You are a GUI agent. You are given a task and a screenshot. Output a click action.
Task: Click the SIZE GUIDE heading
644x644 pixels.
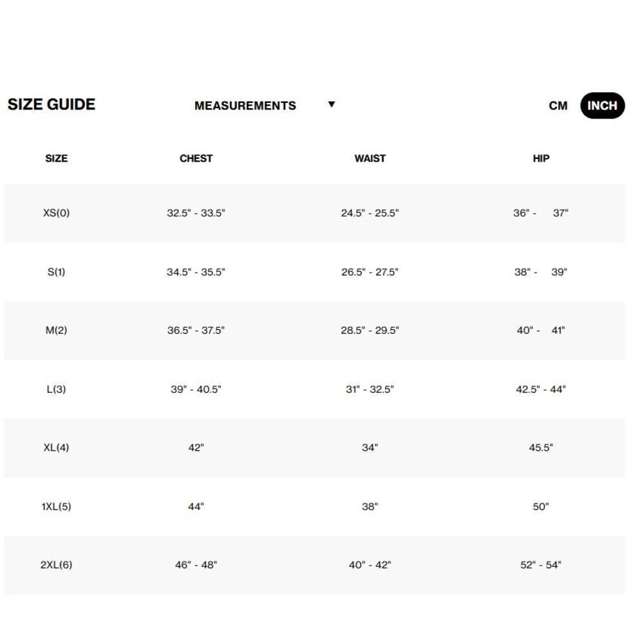(x=52, y=104)
